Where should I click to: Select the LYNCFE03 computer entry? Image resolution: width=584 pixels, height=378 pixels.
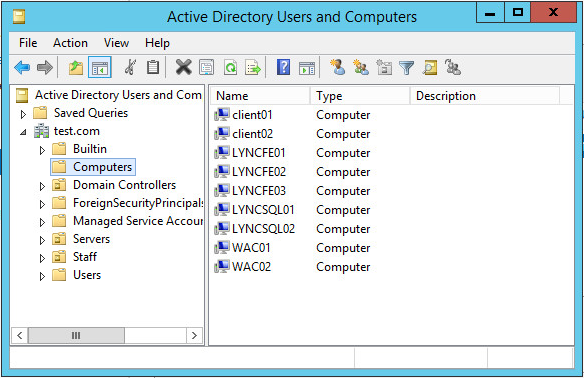point(258,191)
